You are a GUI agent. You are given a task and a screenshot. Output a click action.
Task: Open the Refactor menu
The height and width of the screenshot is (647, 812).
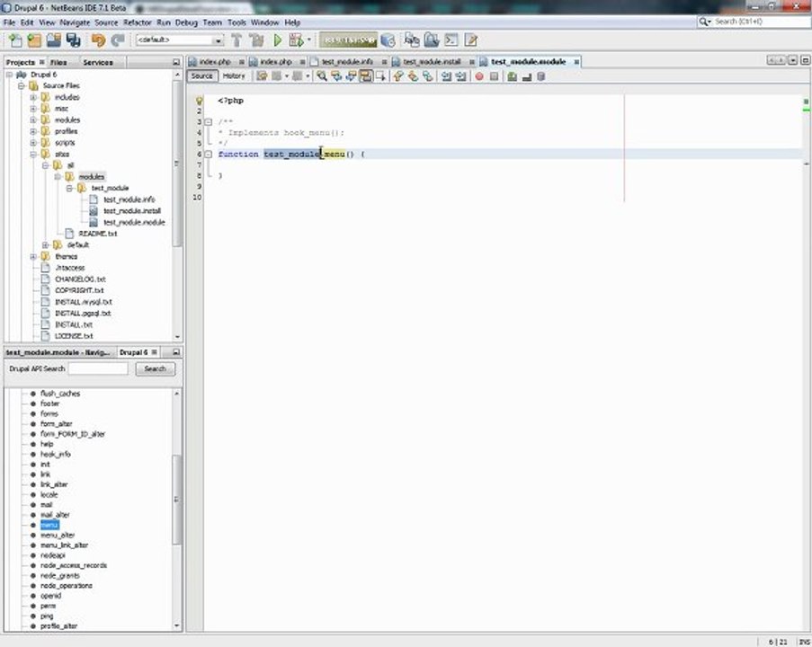tap(138, 22)
